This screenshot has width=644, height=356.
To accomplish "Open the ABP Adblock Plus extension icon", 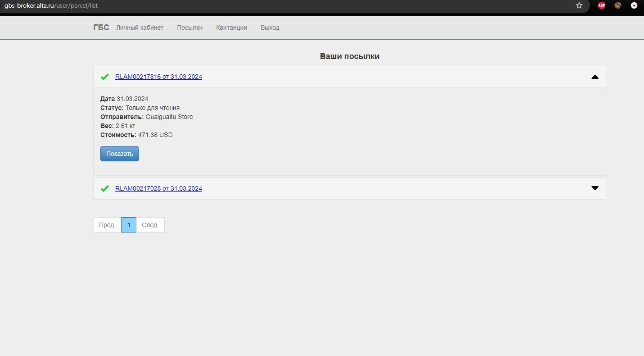I will click(x=602, y=5).
